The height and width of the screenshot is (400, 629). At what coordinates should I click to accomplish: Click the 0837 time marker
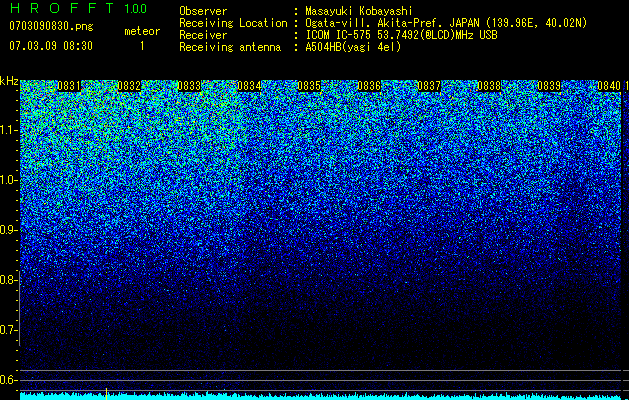(429, 86)
